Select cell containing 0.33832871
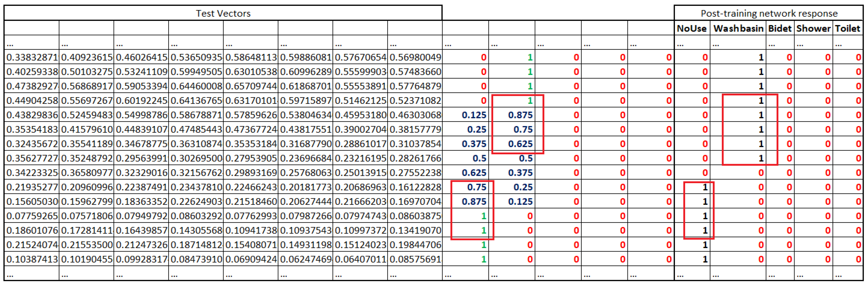Viewport: 868px width, 286px height. 32,57
